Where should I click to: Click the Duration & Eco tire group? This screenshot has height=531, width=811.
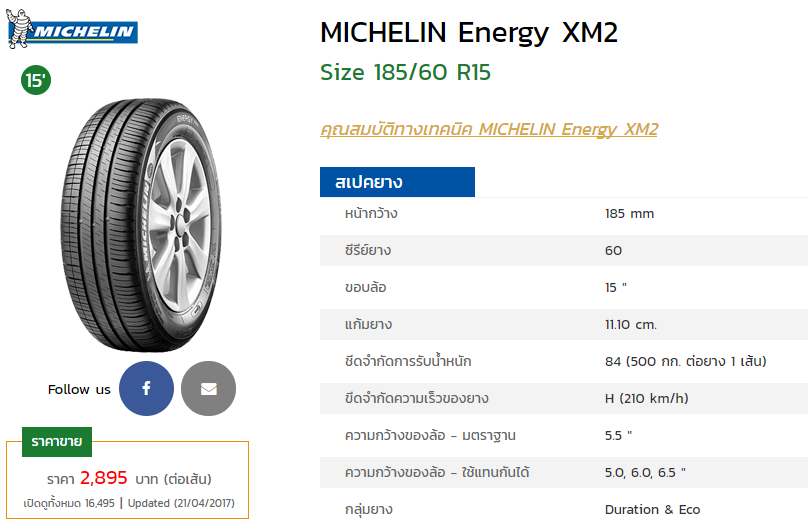point(652,510)
